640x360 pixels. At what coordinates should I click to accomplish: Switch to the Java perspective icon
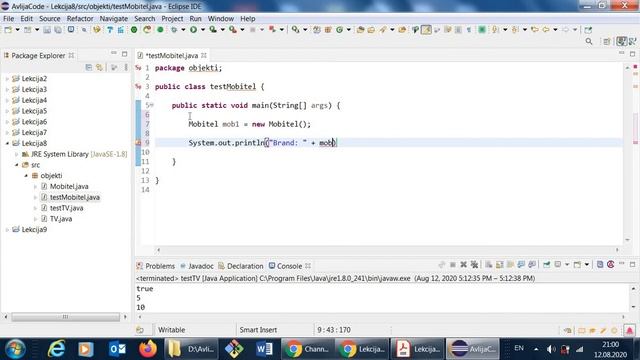tap(621, 41)
